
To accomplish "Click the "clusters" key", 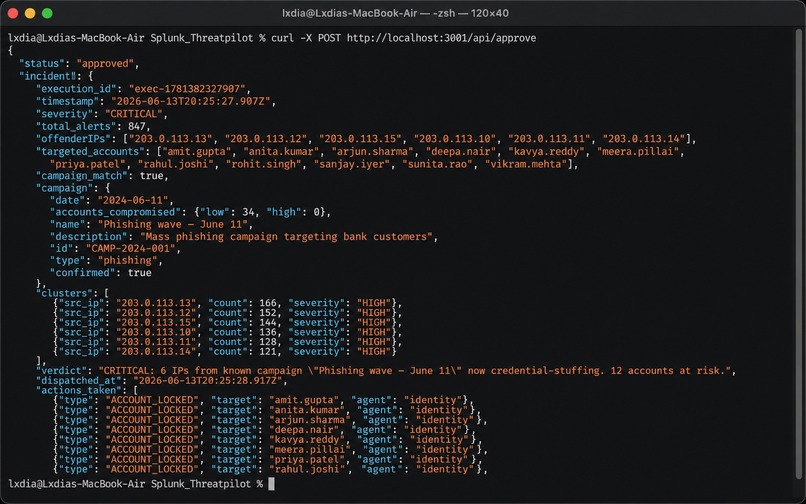I will 65,293.
